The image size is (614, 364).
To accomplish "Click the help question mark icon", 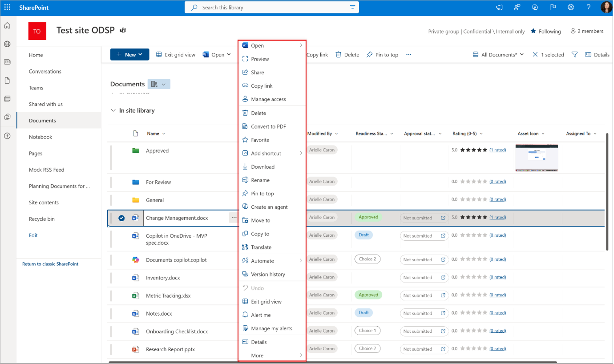I will click(588, 7).
